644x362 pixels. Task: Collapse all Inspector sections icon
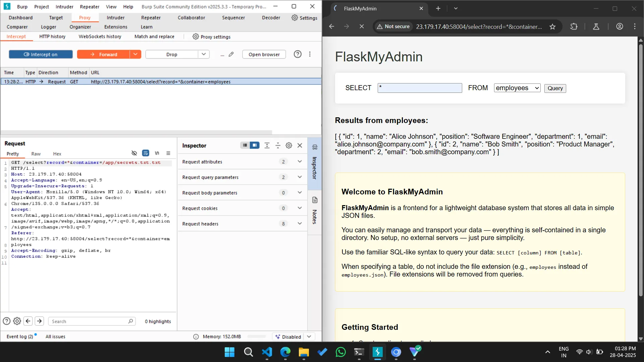(278, 145)
